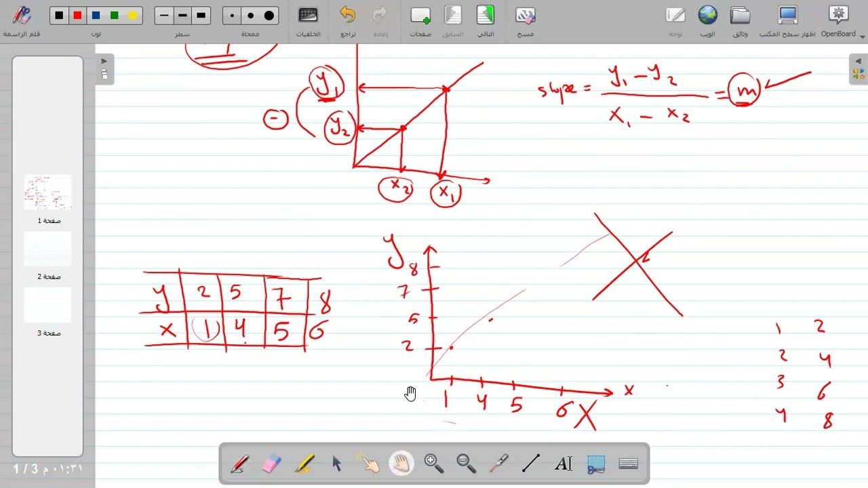
Task: Choose the large eraser size
Action: point(269,16)
